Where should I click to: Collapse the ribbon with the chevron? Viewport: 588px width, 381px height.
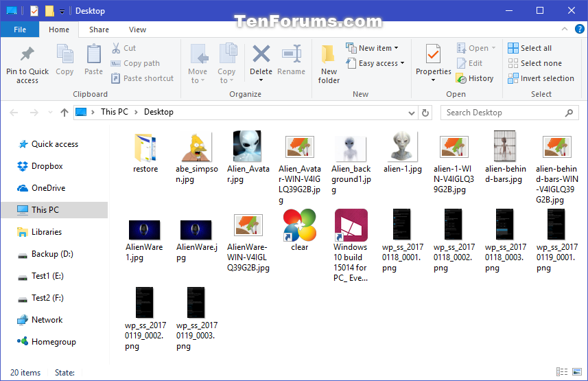pyautogui.click(x=565, y=29)
